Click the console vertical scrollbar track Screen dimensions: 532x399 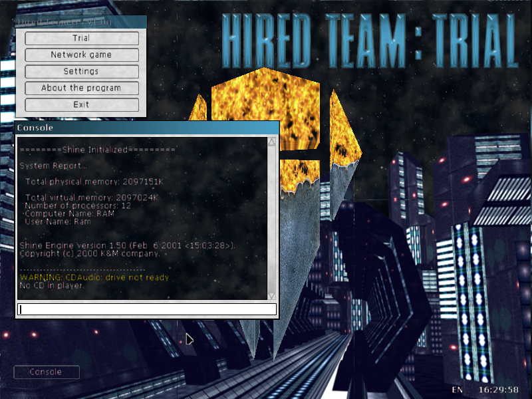tap(272, 219)
